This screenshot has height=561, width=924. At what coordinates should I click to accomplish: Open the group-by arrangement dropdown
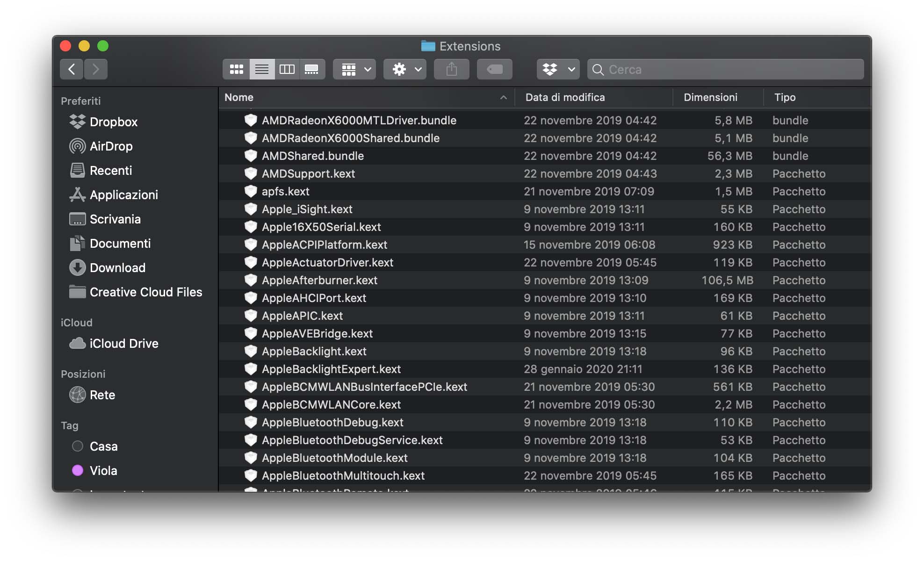pos(354,70)
